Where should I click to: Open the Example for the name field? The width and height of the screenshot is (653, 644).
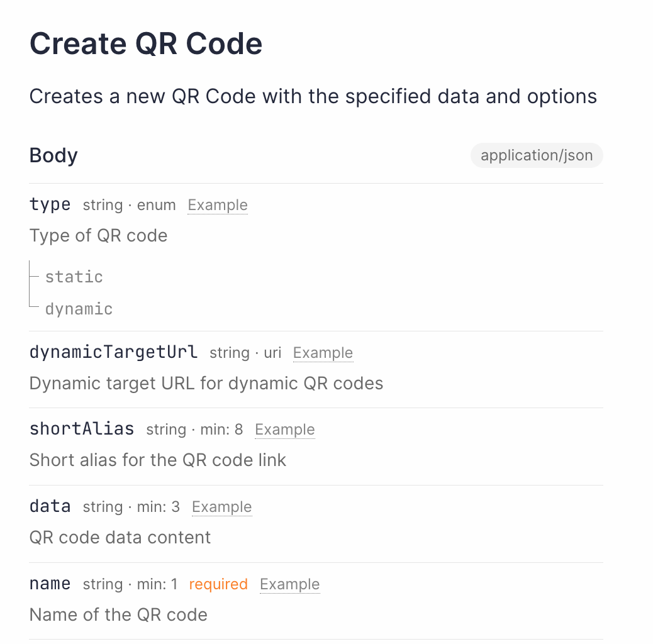coord(289,584)
